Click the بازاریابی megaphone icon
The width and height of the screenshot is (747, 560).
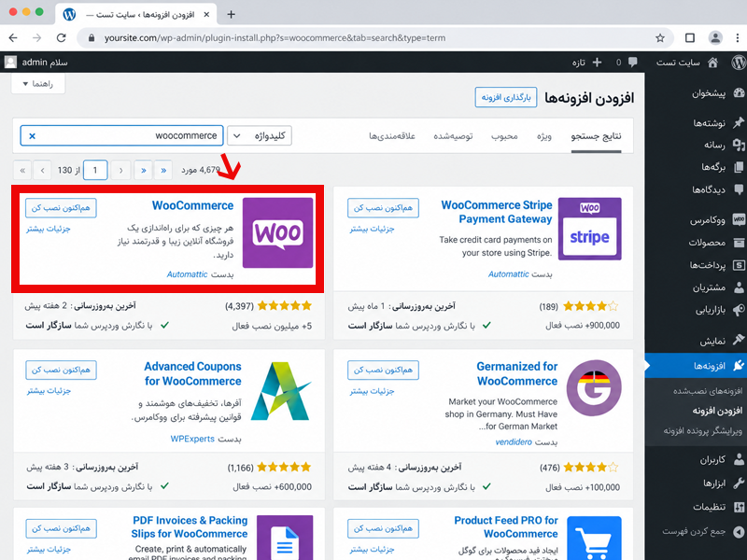tap(739, 310)
